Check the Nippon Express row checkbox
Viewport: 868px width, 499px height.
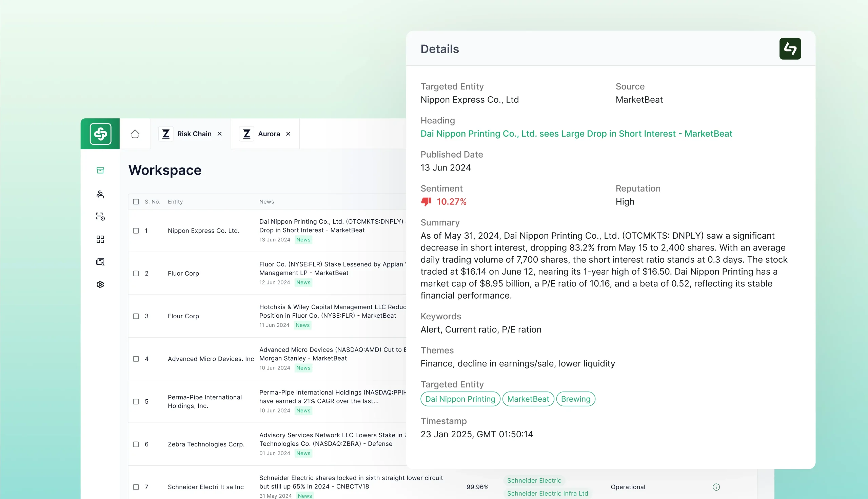[136, 231]
